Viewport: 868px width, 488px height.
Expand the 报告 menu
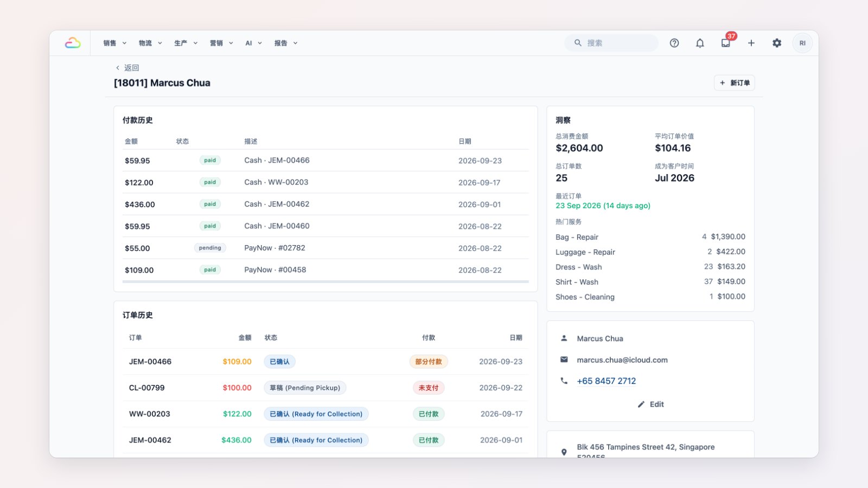click(x=286, y=43)
